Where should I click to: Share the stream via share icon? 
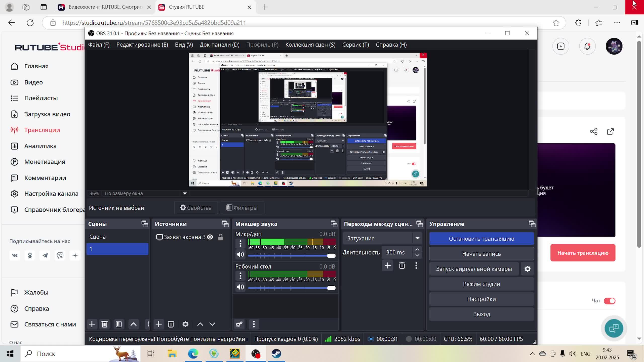coord(594,131)
